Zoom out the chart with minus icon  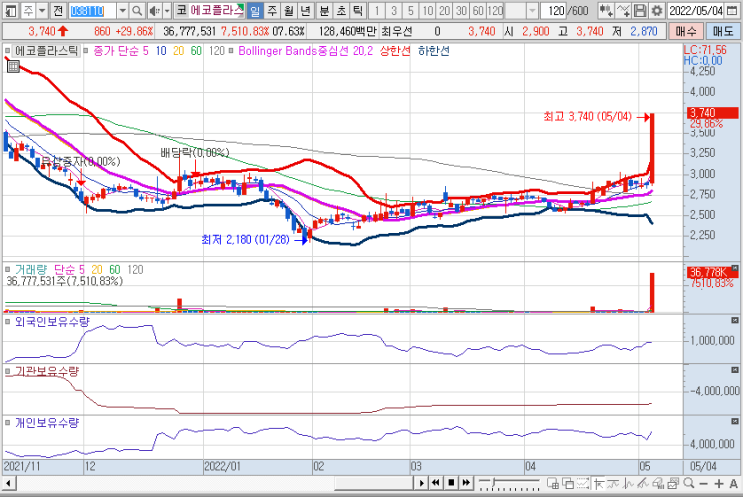coord(703,483)
